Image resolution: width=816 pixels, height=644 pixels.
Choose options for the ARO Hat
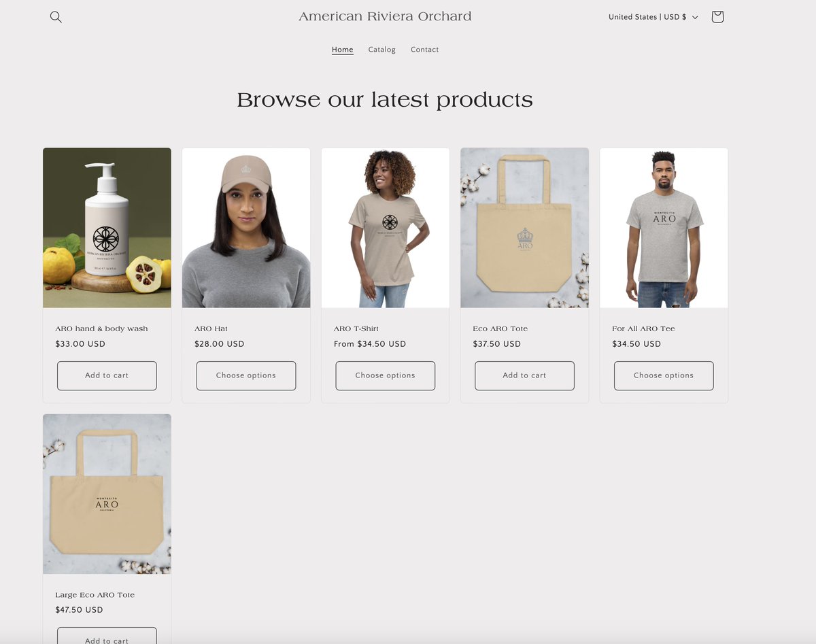[246, 375]
